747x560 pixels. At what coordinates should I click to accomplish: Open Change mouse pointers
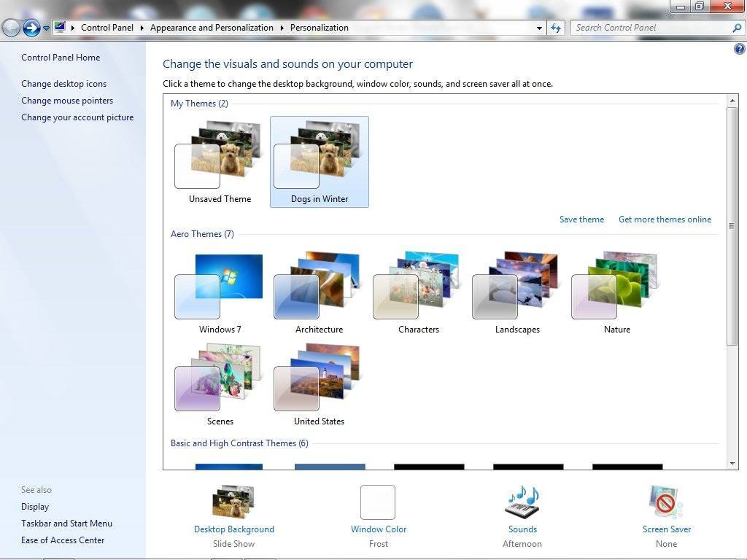tap(67, 101)
